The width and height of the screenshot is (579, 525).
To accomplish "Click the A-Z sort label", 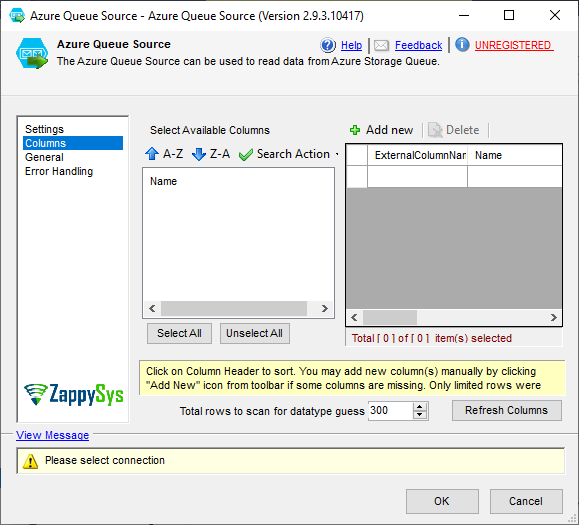I will 173,154.
